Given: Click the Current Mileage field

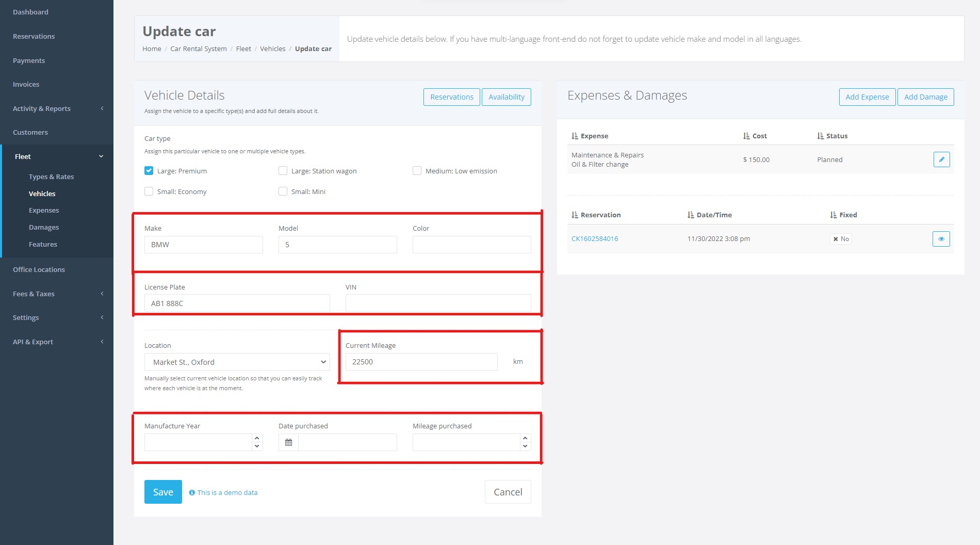Looking at the screenshot, I should [421, 362].
